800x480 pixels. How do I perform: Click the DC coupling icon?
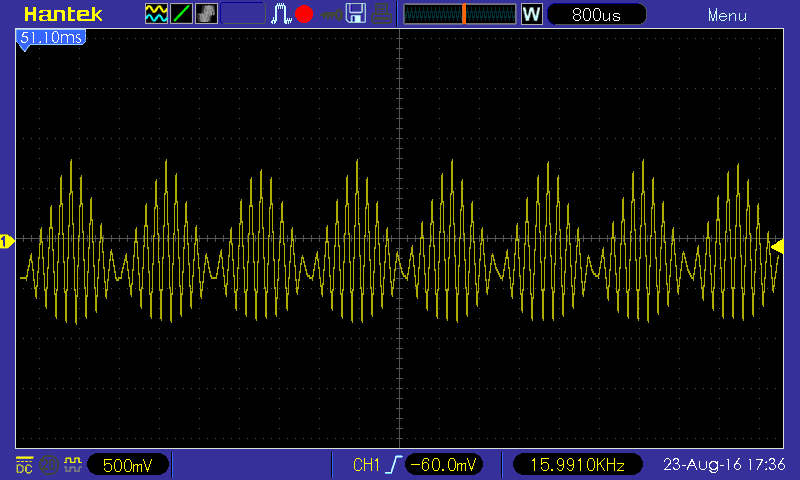24,465
